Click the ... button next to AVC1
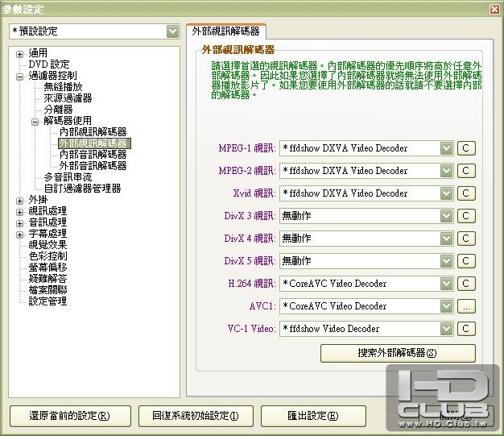This screenshot has width=504, height=436. (x=466, y=306)
